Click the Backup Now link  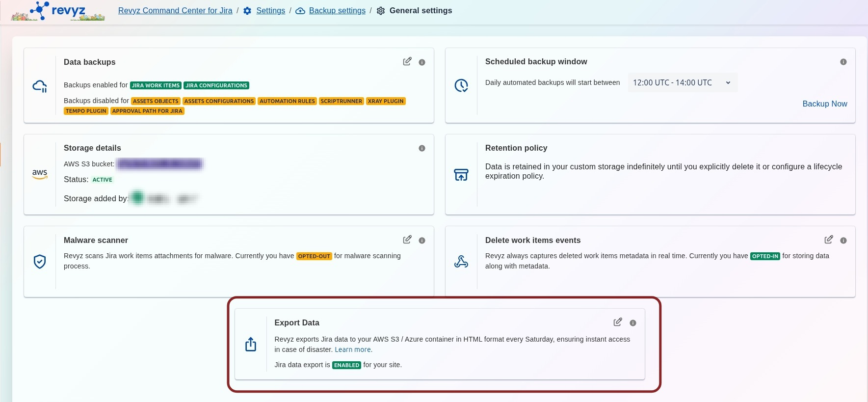(824, 104)
